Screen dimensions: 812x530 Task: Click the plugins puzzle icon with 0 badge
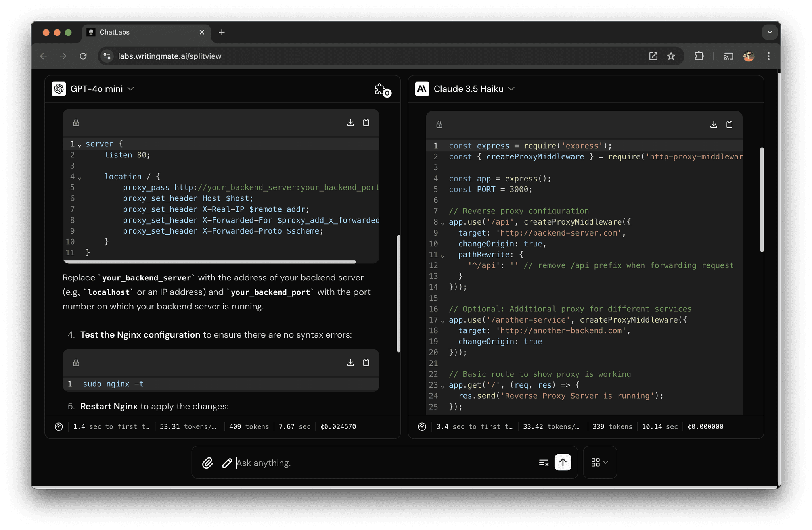[382, 90]
